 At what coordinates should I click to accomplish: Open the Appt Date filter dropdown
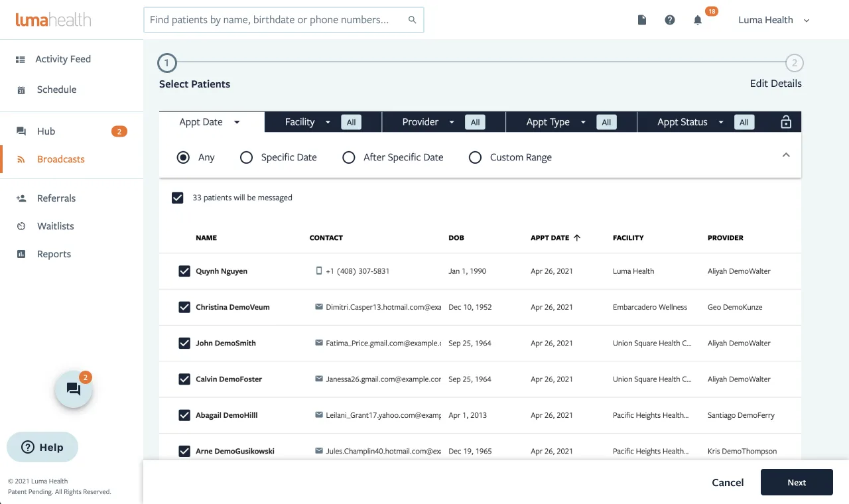click(x=210, y=122)
